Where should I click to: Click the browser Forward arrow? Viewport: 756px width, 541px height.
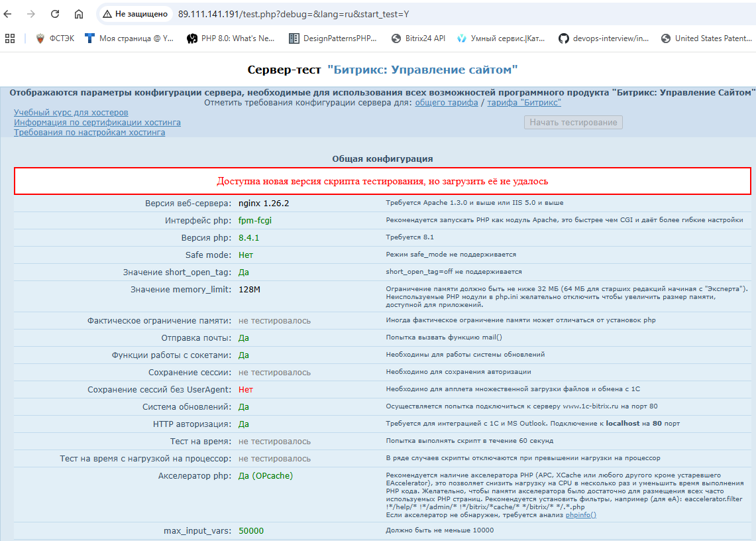[x=31, y=14]
